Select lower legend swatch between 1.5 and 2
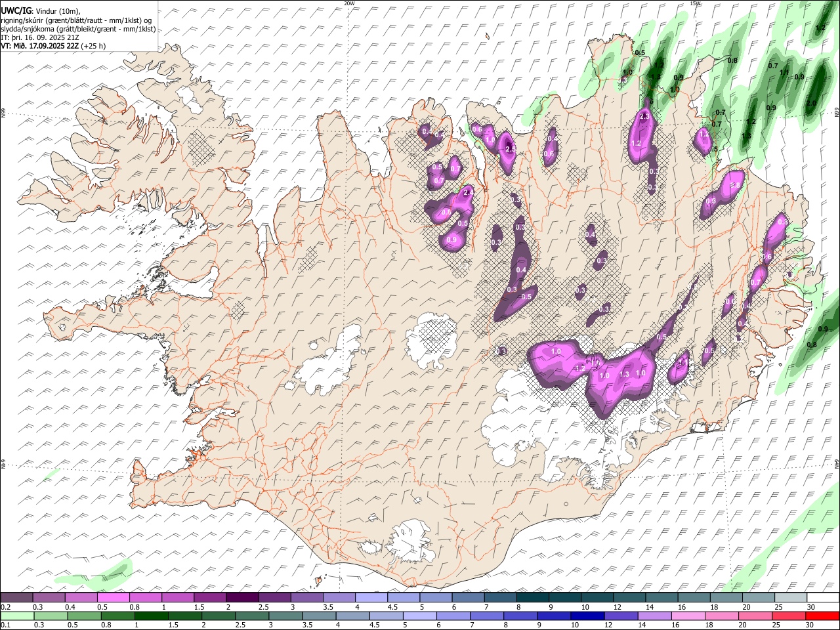The width and height of the screenshot is (840, 630). coord(184,616)
